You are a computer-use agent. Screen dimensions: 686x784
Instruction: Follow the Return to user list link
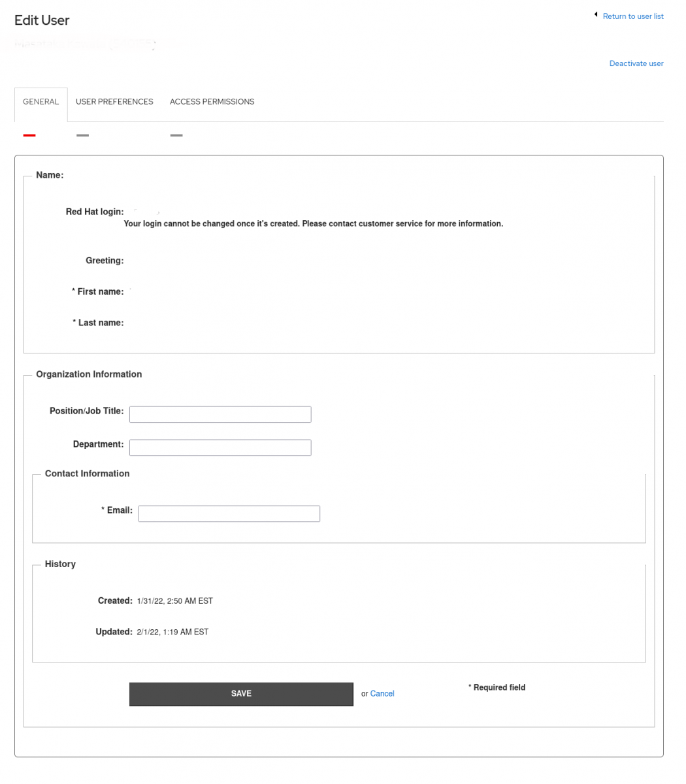point(632,16)
